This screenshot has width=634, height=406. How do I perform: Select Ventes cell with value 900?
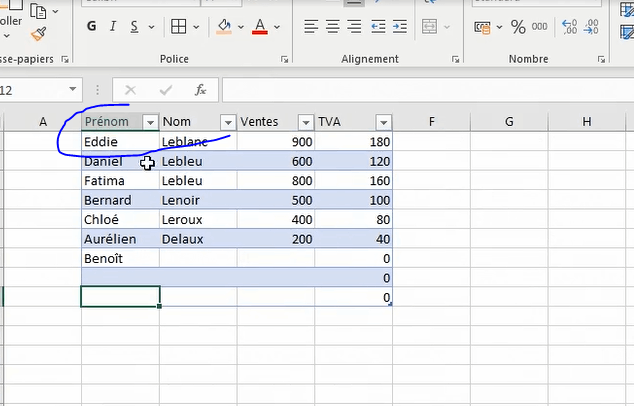276,142
